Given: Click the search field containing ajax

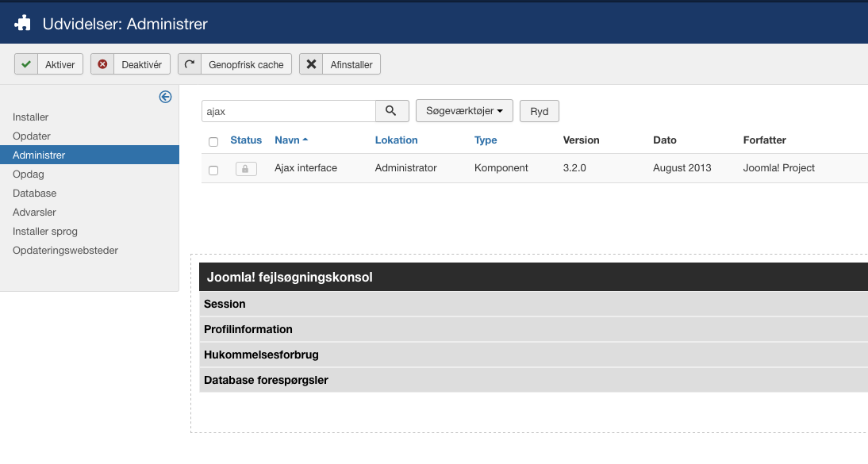Looking at the screenshot, I should click(288, 111).
